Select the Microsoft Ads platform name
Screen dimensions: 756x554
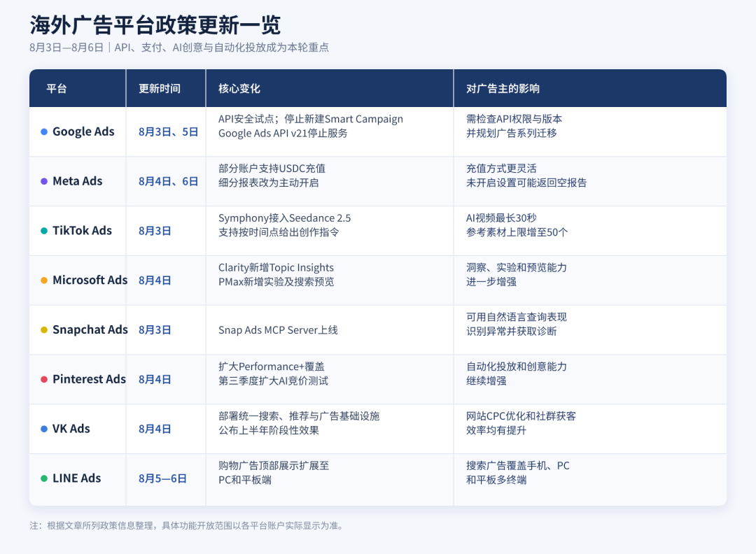[x=90, y=280]
